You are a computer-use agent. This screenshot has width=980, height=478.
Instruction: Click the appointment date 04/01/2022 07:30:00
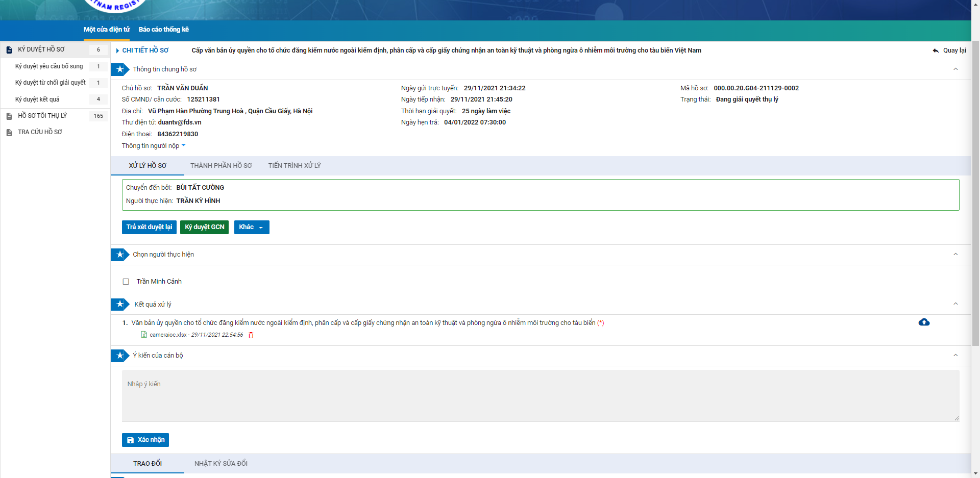[x=475, y=122]
